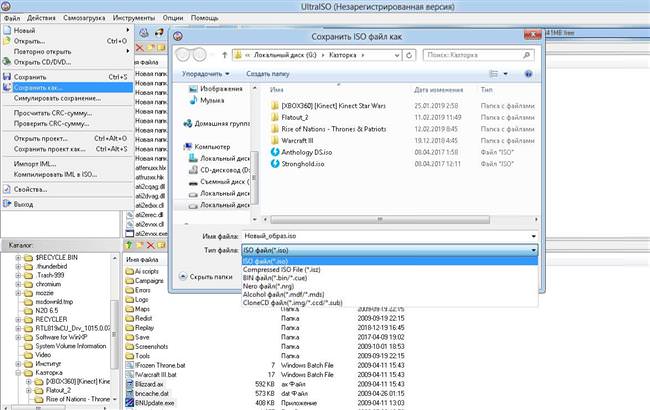The height and width of the screenshot is (410, 650).
Task: Open the address bar history dropdown
Action: (x=397, y=55)
